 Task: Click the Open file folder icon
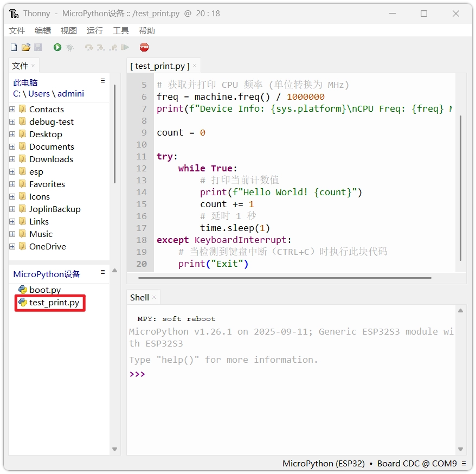(26, 48)
